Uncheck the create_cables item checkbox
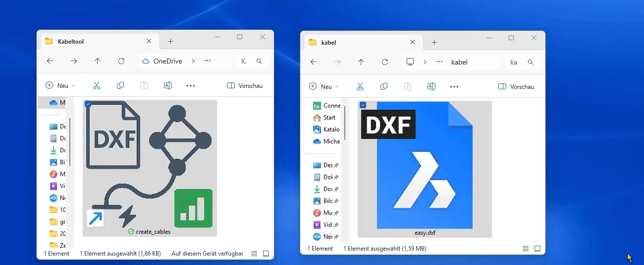Viewport: 644px width, 265px height. coord(88,104)
